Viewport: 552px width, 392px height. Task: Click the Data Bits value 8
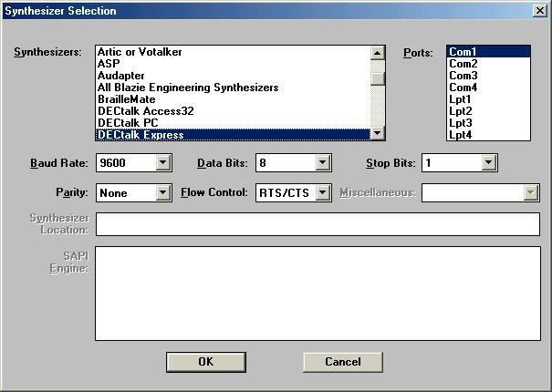tap(263, 163)
